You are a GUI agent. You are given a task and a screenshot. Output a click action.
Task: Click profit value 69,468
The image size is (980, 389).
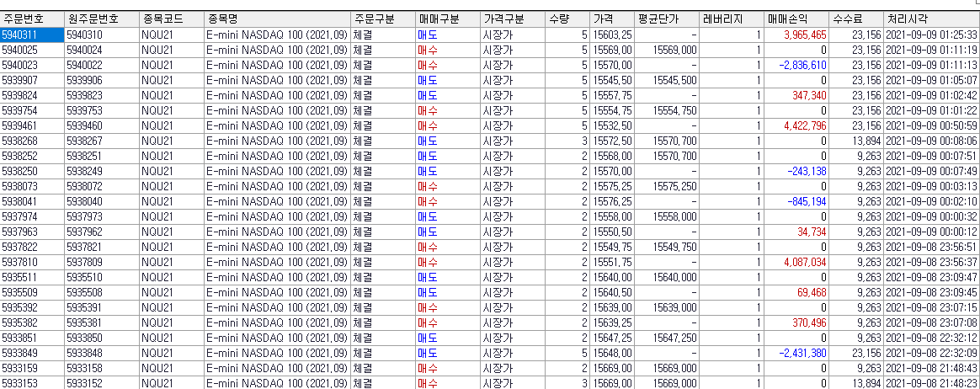click(796, 292)
